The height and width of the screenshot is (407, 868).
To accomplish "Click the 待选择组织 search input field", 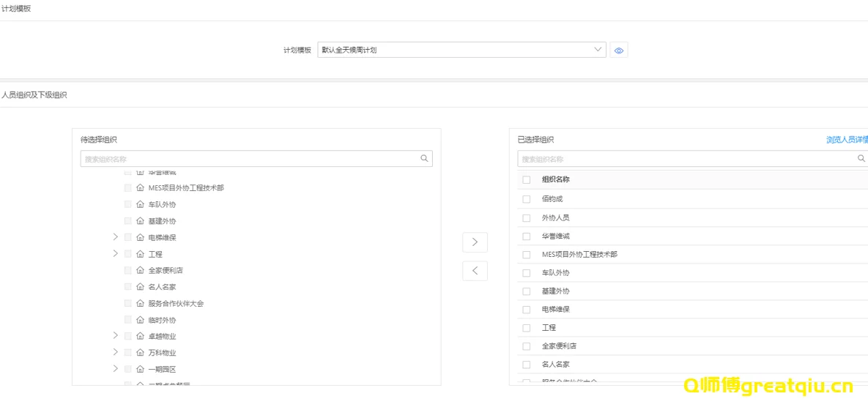I will click(249, 159).
